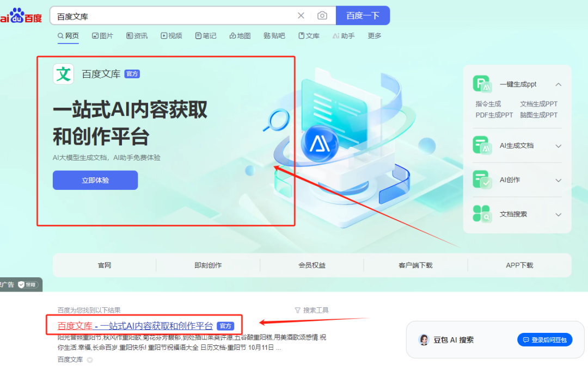
Task: Click the 保障 shield badge next to 广告
Action: [28, 285]
